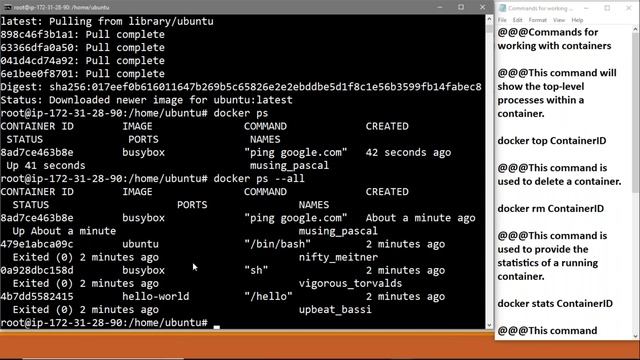
Task: Click the terminal title bar path text
Action: point(62,7)
